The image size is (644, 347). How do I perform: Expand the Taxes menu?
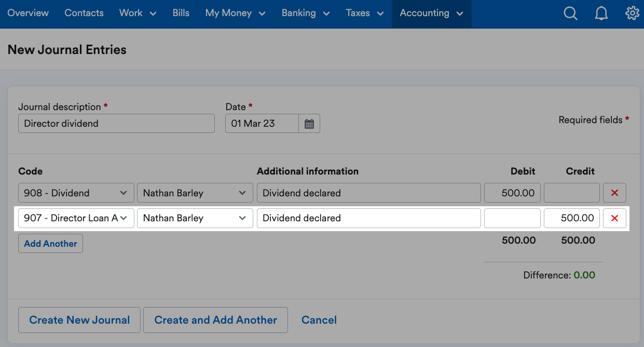[x=365, y=13]
